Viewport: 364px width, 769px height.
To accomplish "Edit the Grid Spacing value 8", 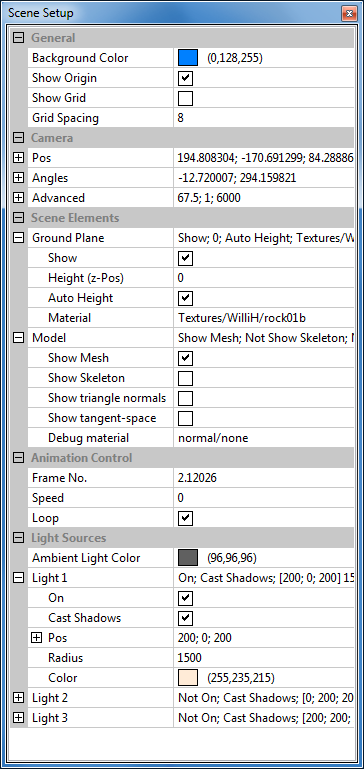I will tap(263, 118).
